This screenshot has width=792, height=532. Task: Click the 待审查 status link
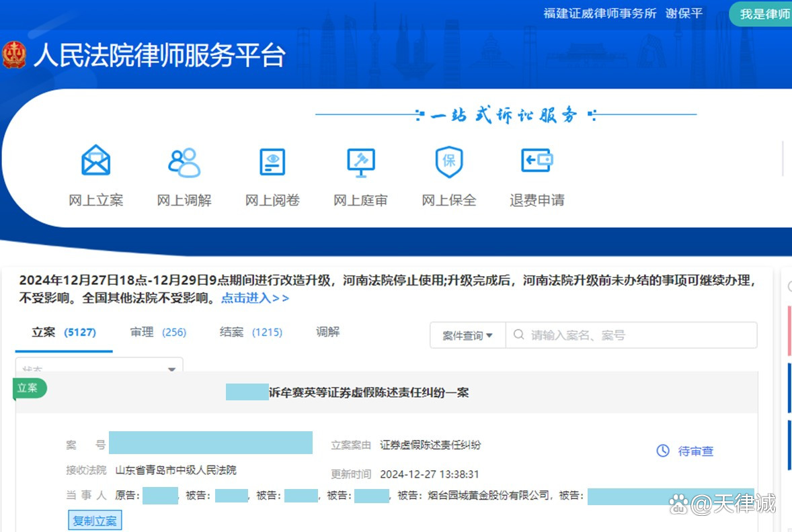click(x=695, y=451)
